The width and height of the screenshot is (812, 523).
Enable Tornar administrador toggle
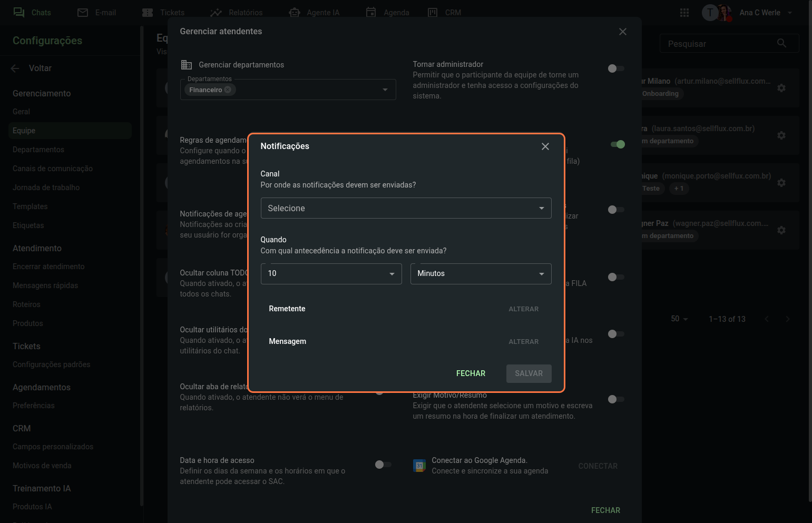click(x=615, y=68)
